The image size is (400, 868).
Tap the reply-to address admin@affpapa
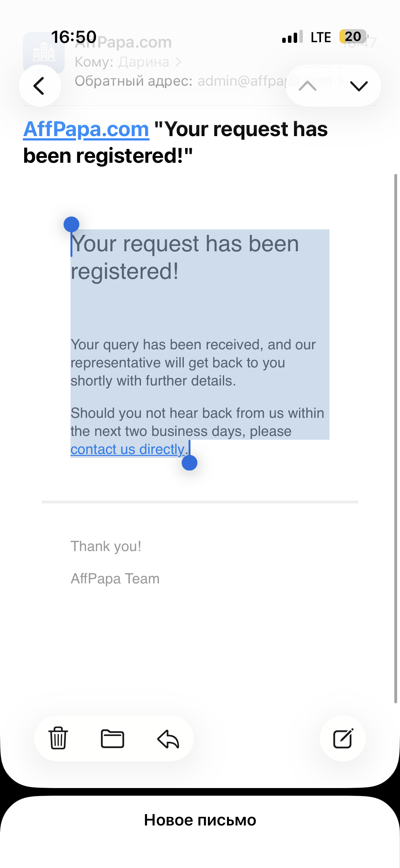point(241,81)
